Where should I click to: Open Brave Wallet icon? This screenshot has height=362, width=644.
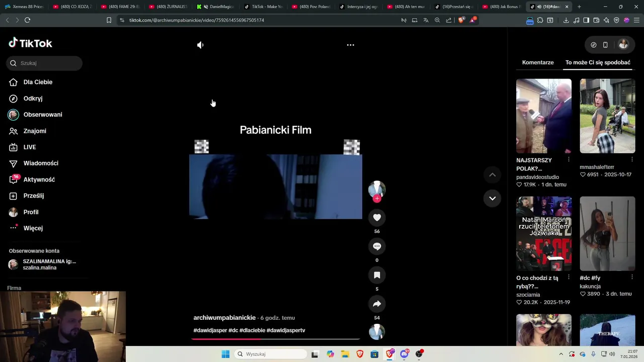[596, 20]
